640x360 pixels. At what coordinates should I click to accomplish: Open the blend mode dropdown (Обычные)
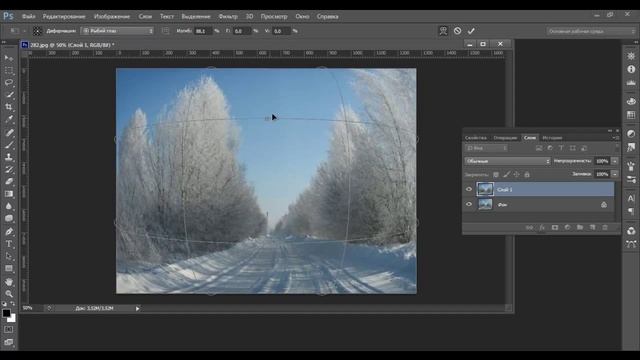click(507, 161)
